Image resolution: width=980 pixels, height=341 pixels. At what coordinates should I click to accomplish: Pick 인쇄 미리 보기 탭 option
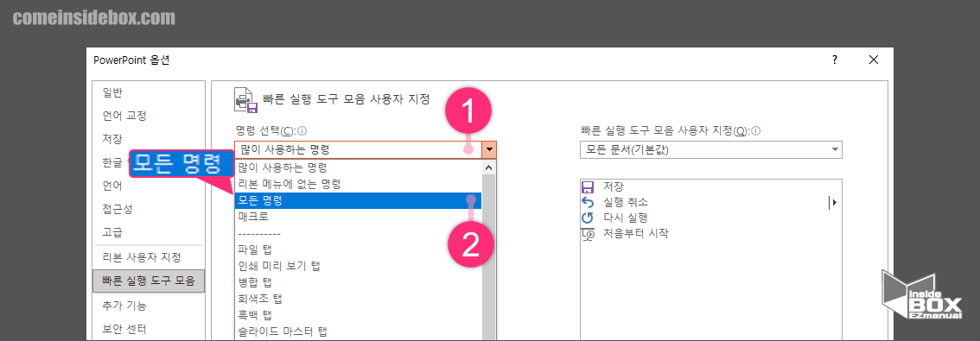pyautogui.click(x=358, y=265)
